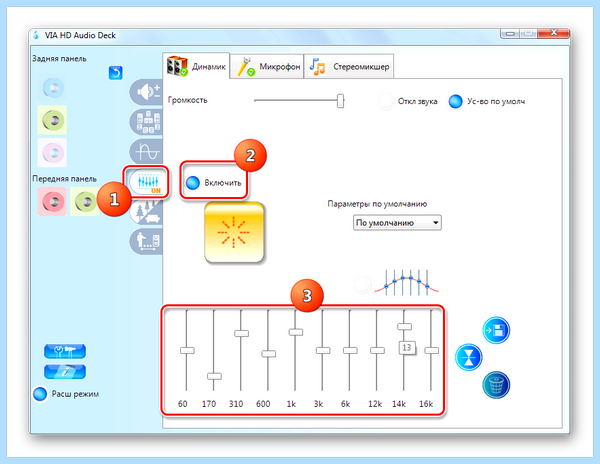The image size is (600, 464).
Task: Click the 600 Hz equalizer slider handle
Action: [269, 354]
